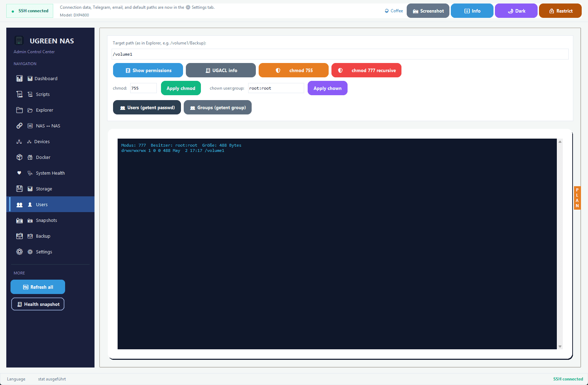Select the Users navigation item
Viewport: 588px width, 385px height.
coord(50,204)
